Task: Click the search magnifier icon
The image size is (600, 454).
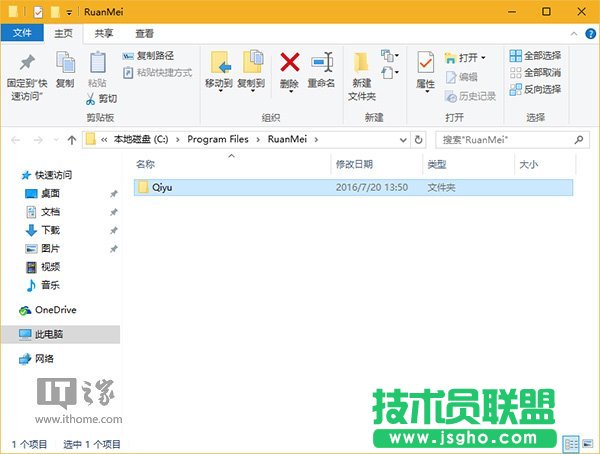Action: click(579, 140)
